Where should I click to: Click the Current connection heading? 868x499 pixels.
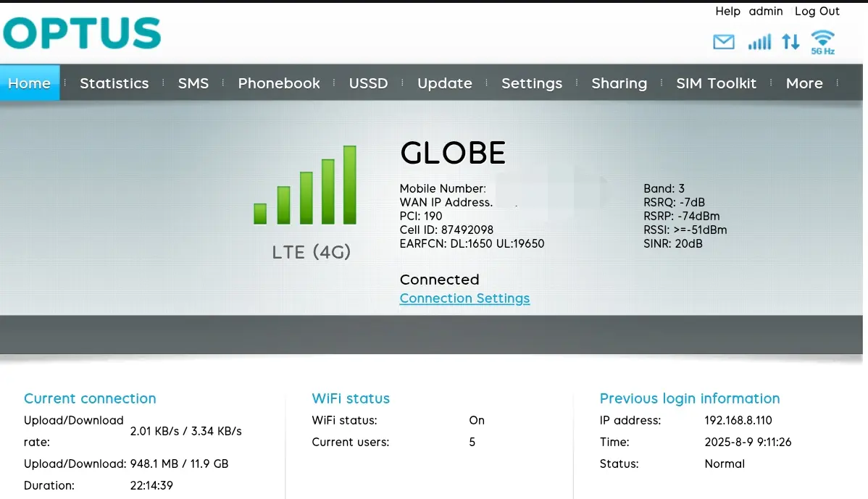(x=90, y=398)
